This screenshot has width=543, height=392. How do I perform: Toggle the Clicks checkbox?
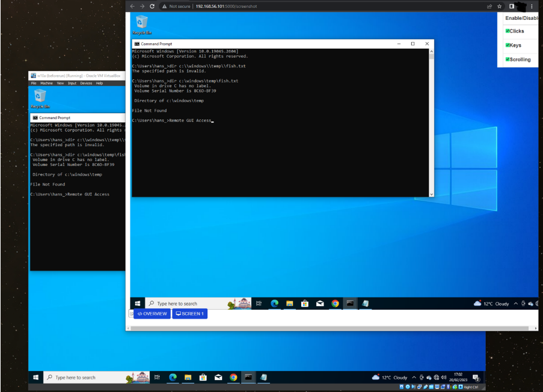(x=508, y=31)
